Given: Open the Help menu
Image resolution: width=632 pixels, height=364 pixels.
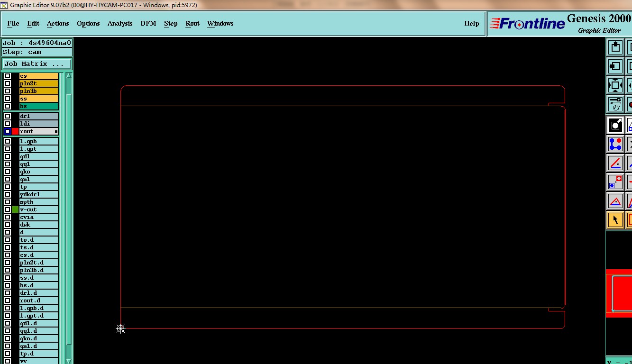Looking at the screenshot, I should [472, 23].
